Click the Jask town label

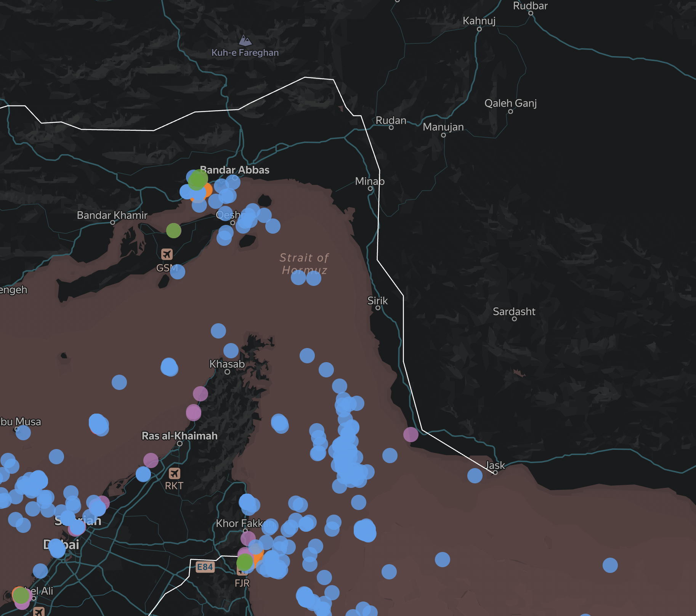tap(495, 465)
